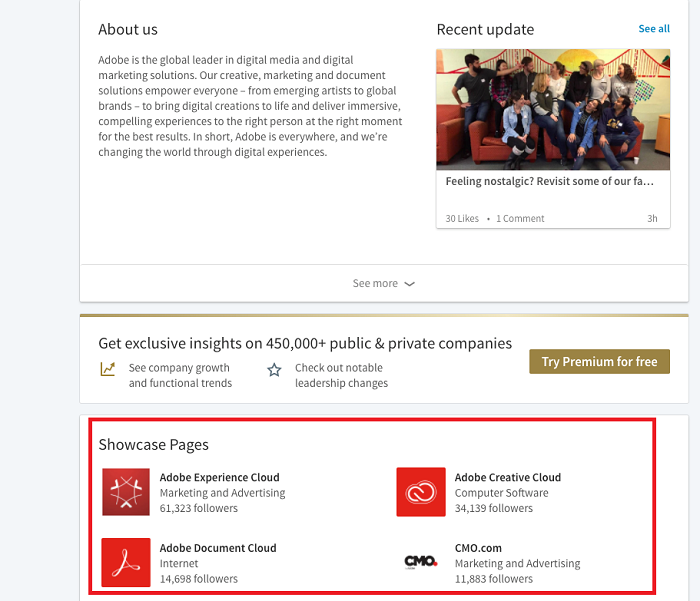Click the company growth chart icon
Viewport: 700px width, 601px height.
click(x=108, y=369)
